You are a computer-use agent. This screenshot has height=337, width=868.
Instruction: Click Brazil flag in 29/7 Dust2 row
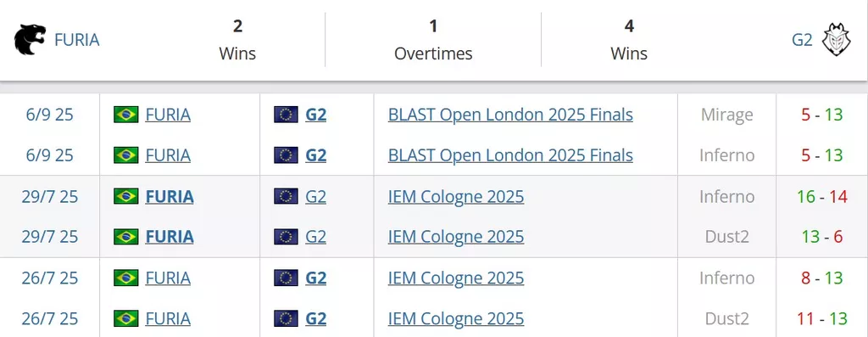pyautogui.click(x=126, y=237)
